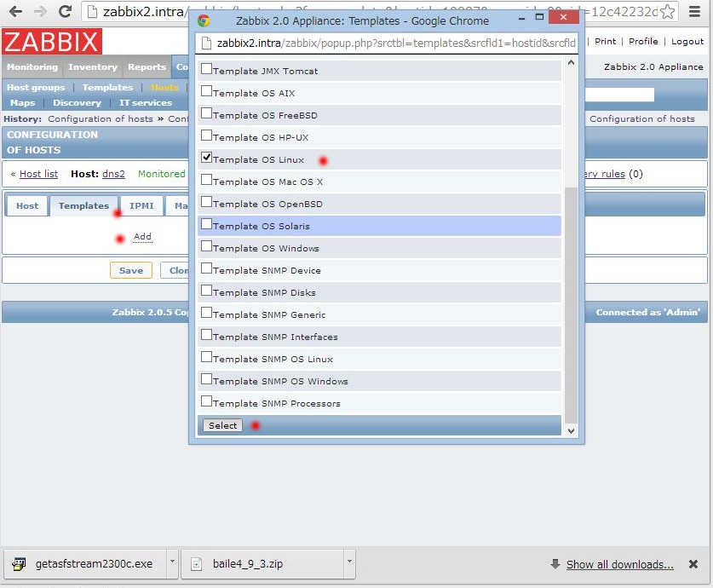713x588 pixels.
Task: Go to Templates submenu in navigation
Action: pyautogui.click(x=108, y=87)
